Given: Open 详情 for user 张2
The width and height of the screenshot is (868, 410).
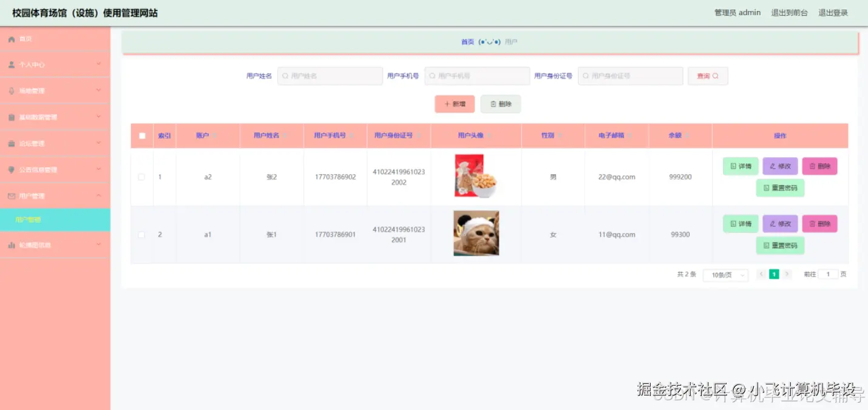Looking at the screenshot, I should point(741,166).
